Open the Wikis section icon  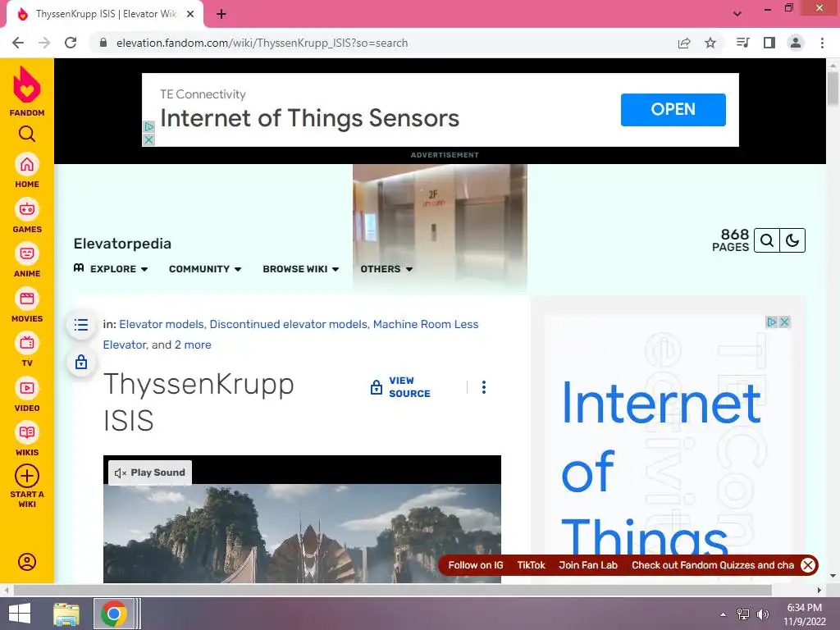point(27,439)
